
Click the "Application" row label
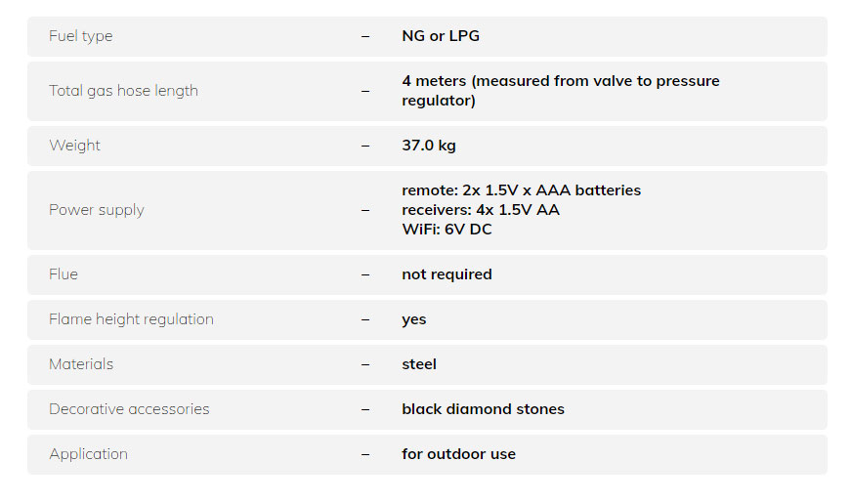pos(88,454)
